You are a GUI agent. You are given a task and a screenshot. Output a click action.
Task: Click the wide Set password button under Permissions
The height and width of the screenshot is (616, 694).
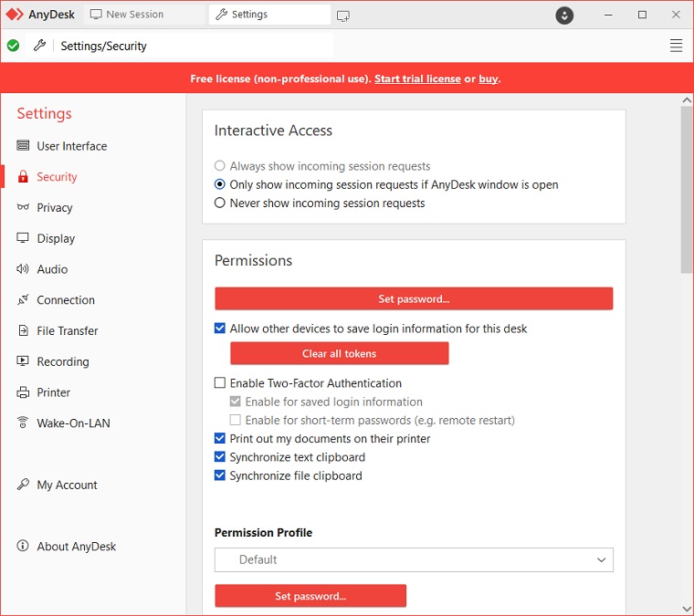click(414, 299)
